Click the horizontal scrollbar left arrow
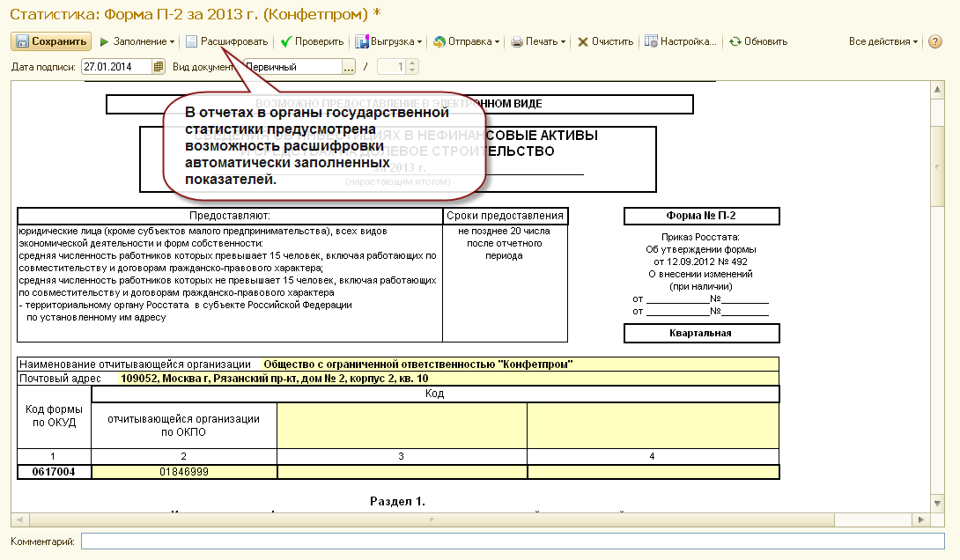 19,519
